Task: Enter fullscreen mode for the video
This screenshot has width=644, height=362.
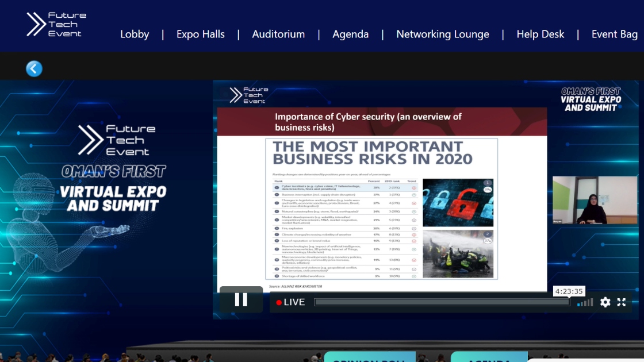Action: tap(622, 302)
